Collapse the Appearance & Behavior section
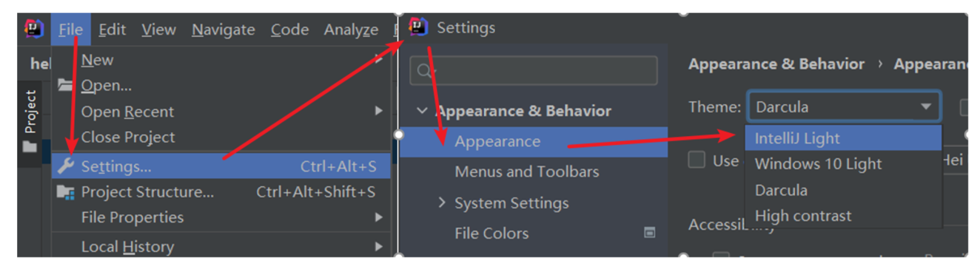The image size is (980, 272). point(421,111)
